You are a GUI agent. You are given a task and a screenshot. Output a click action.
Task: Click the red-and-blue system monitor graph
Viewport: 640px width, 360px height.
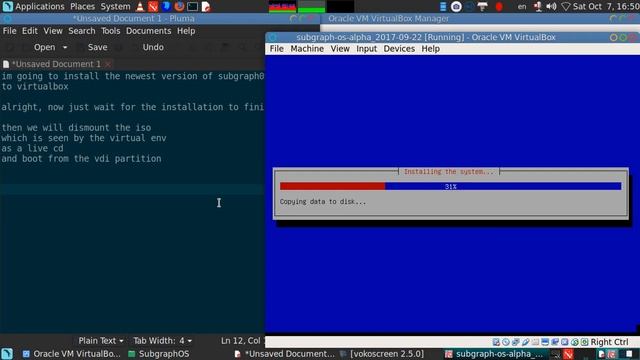coord(282,7)
